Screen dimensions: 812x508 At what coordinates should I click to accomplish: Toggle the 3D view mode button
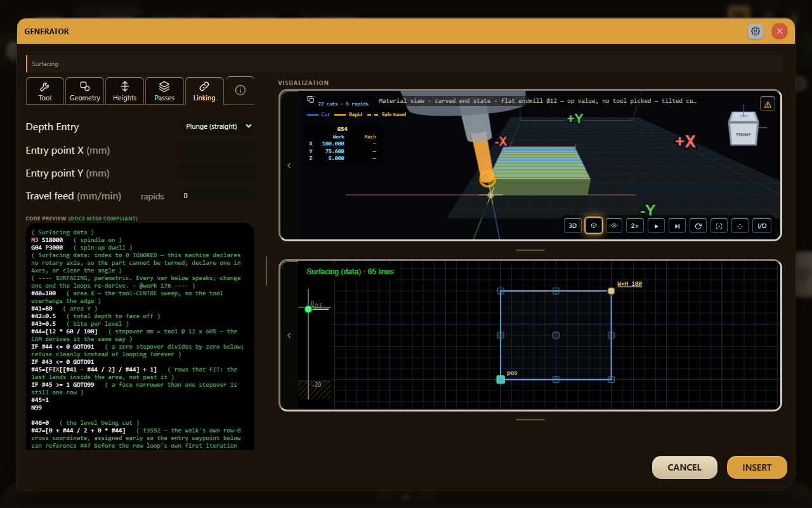(x=572, y=225)
